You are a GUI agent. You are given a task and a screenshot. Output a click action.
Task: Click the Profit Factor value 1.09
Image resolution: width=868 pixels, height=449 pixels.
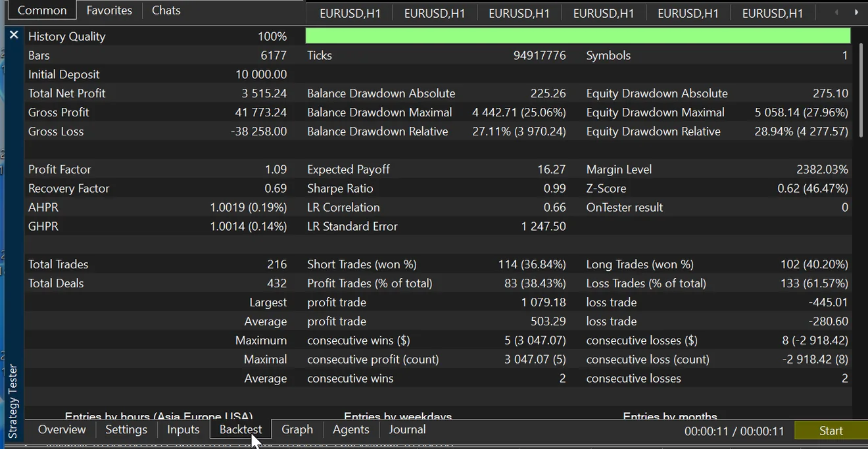[276, 170]
